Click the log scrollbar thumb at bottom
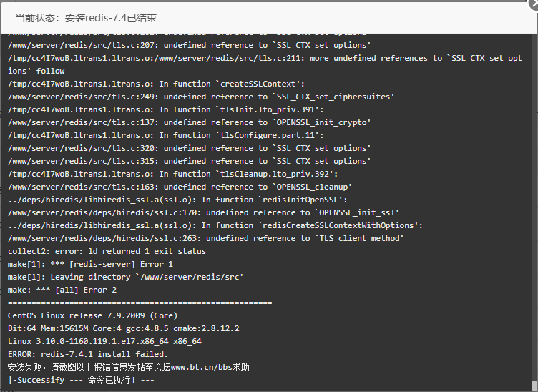This screenshot has width=538, height=392. pos(534,386)
